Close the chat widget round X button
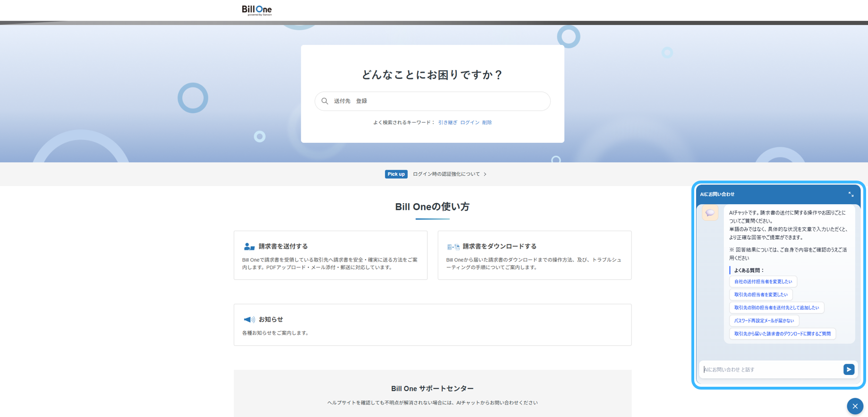The width and height of the screenshot is (868, 417). [855, 406]
